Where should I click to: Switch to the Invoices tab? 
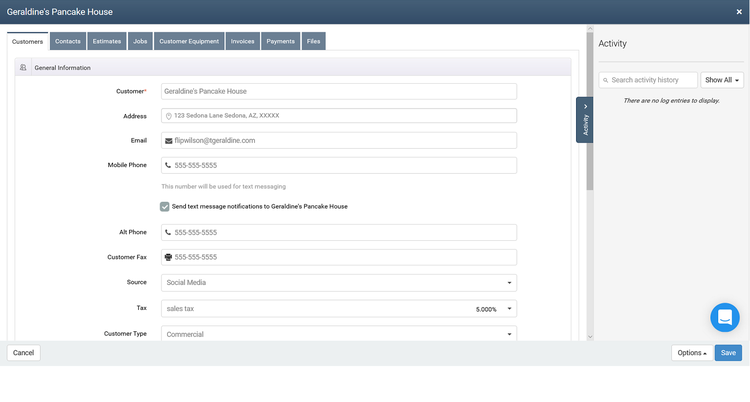(243, 41)
